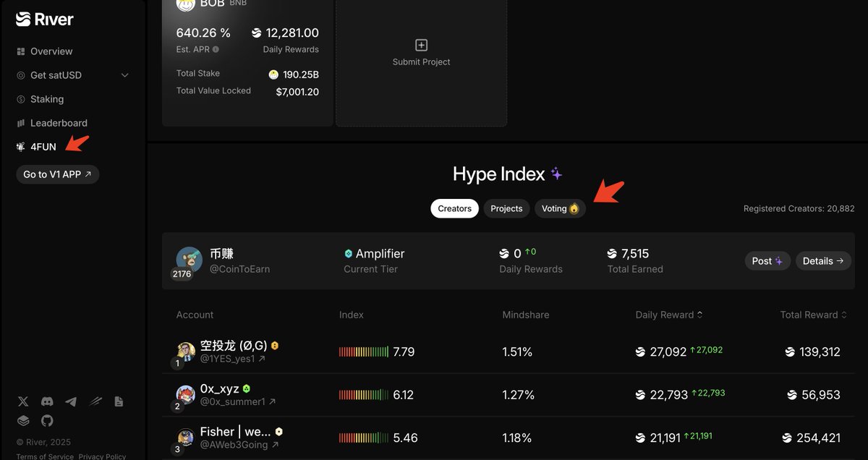Viewport: 868px width, 460px height.
Task: Click the River token icon beside 7,515
Action: pos(613,254)
